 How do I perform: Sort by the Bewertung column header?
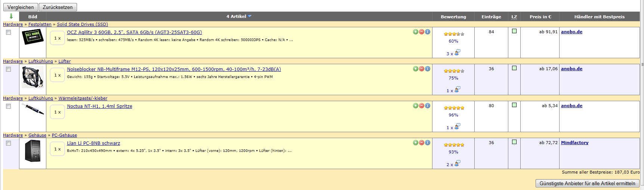pyautogui.click(x=453, y=17)
